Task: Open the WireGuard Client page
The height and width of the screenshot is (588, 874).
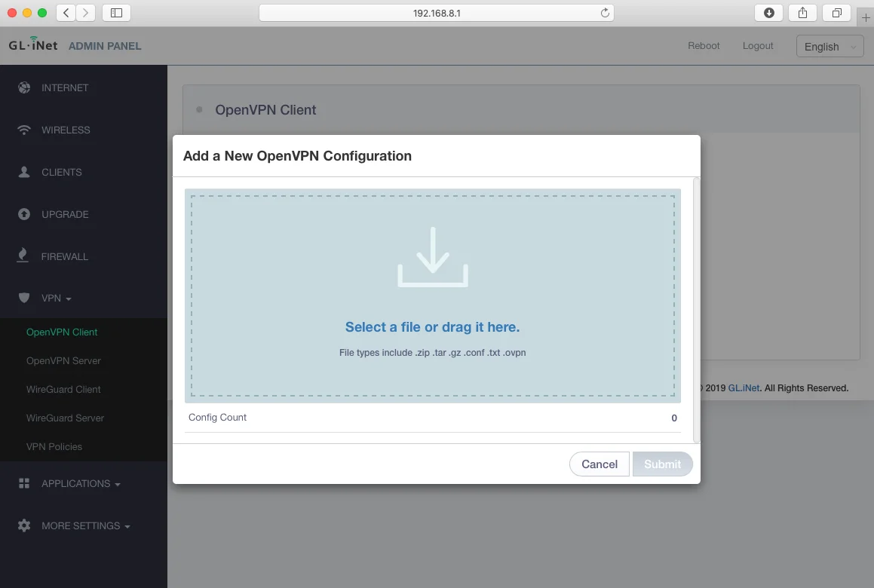Action: [x=63, y=389]
